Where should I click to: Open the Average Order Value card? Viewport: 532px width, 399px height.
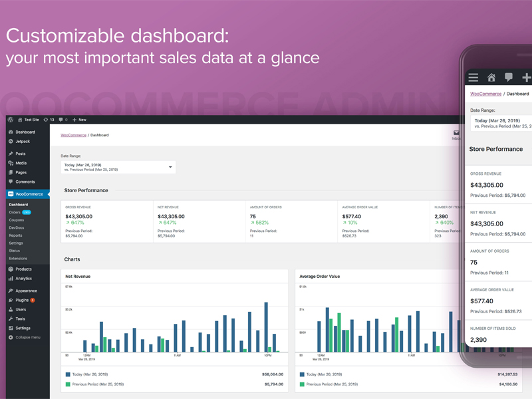[x=384, y=221]
